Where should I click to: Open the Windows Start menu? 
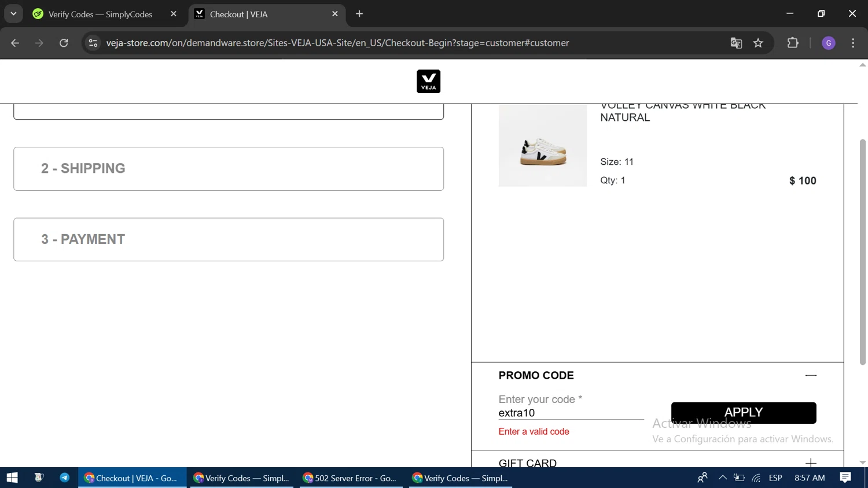[12, 478]
